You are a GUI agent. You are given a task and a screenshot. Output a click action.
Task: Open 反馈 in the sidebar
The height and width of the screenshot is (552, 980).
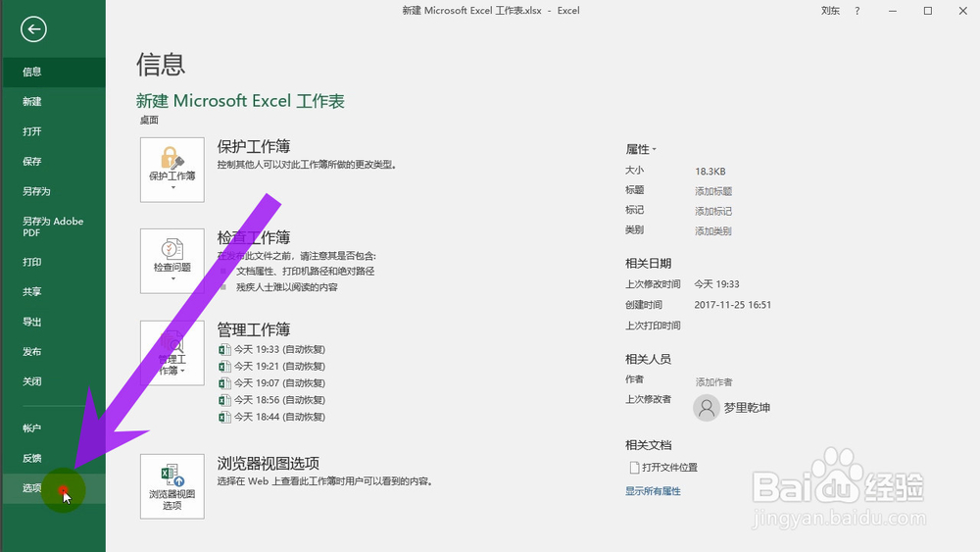[54, 458]
